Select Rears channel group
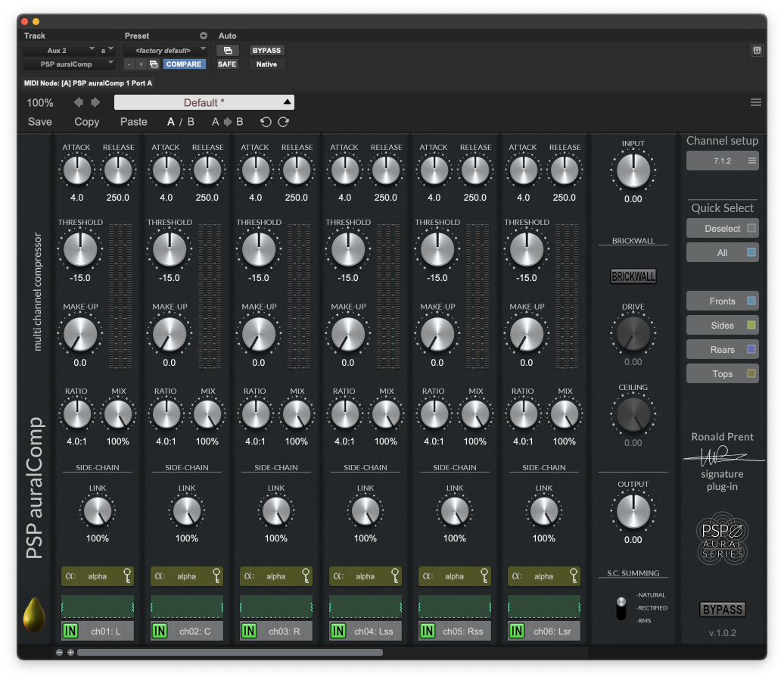Viewport: 784px width, 680px height. 723,349
